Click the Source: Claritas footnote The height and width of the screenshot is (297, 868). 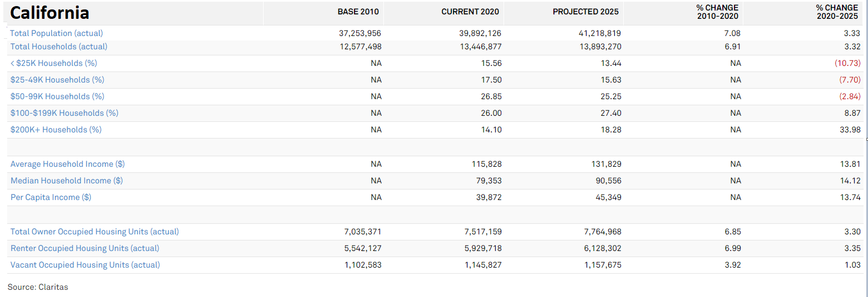tap(38, 287)
